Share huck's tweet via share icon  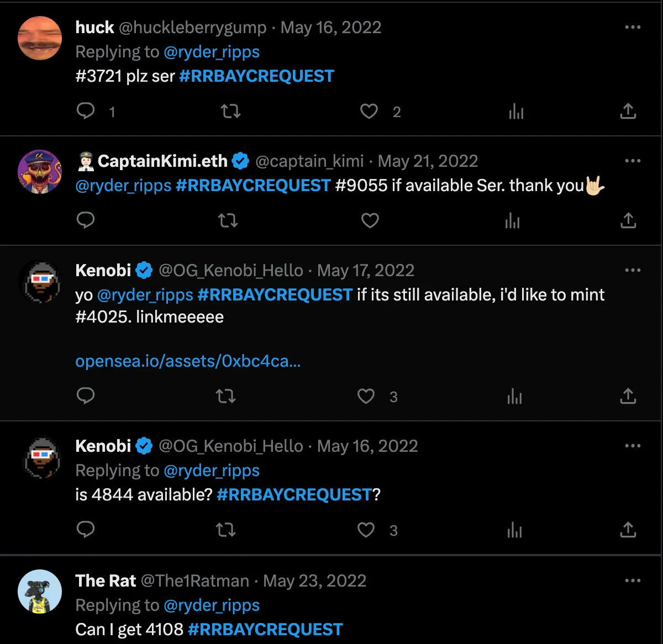[628, 112]
